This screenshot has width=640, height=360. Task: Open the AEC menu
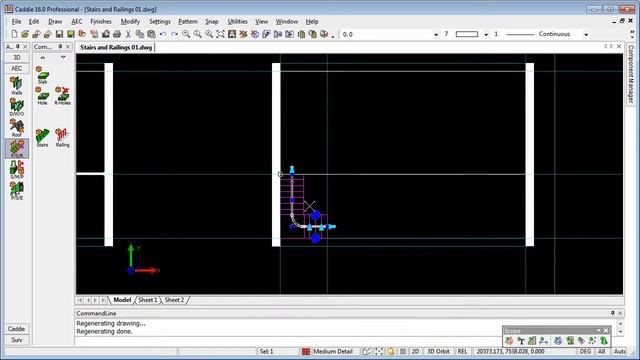pos(77,22)
